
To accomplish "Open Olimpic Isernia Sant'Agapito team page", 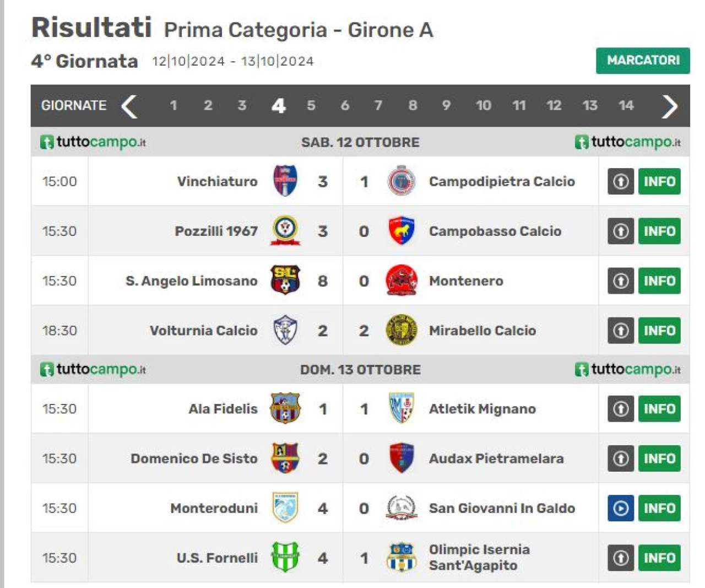I will point(479,557).
